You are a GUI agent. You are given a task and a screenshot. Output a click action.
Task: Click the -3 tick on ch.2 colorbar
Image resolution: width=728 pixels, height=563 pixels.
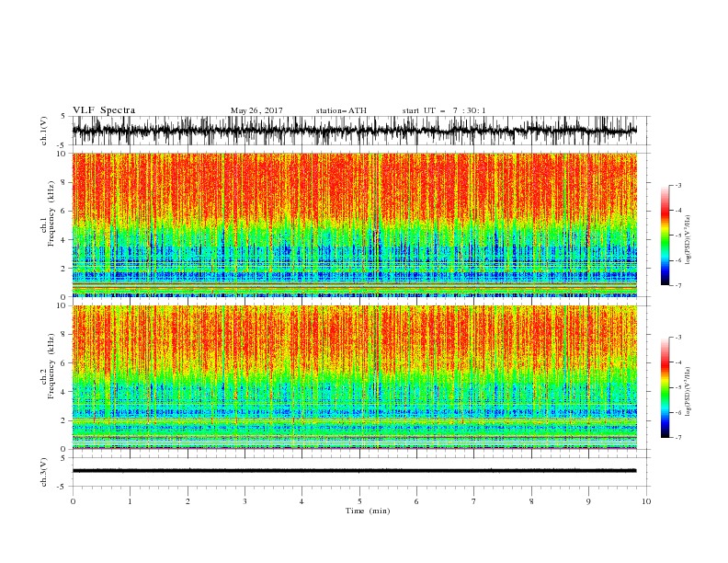click(x=677, y=338)
